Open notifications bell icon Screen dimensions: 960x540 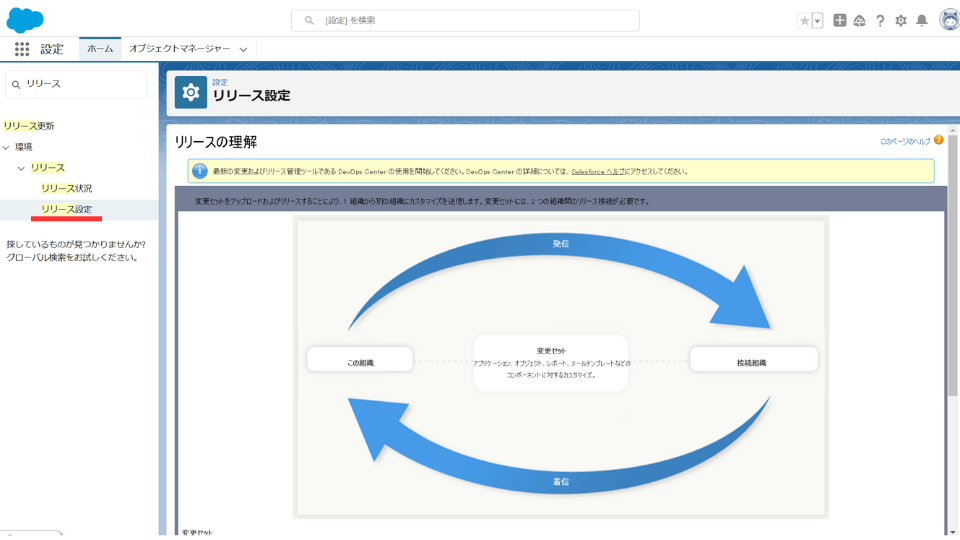click(921, 21)
